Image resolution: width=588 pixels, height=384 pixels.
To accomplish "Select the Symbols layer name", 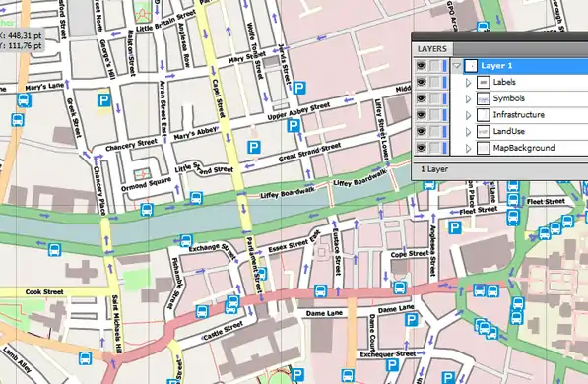I will (508, 98).
